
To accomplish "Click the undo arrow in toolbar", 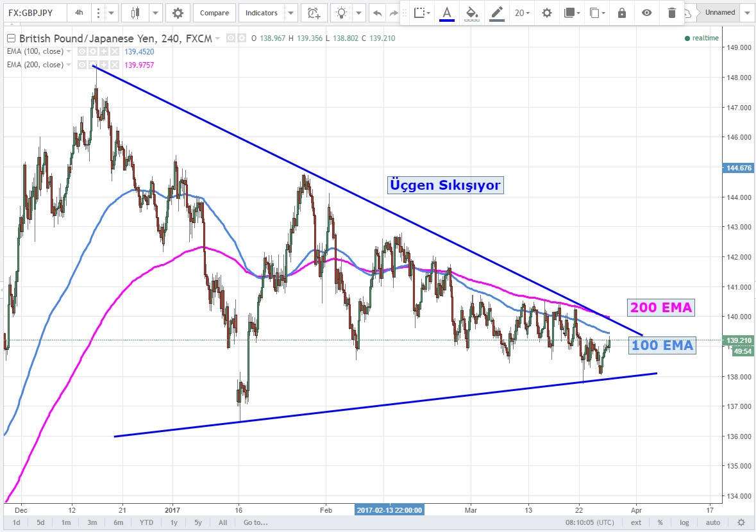I will click(377, 13).
